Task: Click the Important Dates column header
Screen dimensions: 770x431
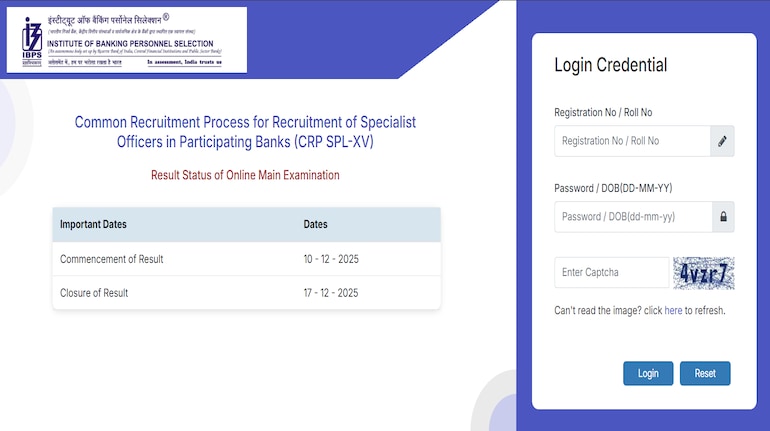Action: [x=93, y=224]
